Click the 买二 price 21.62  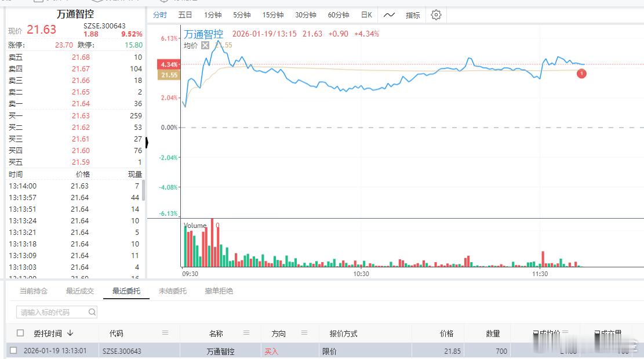click(81, 128)
